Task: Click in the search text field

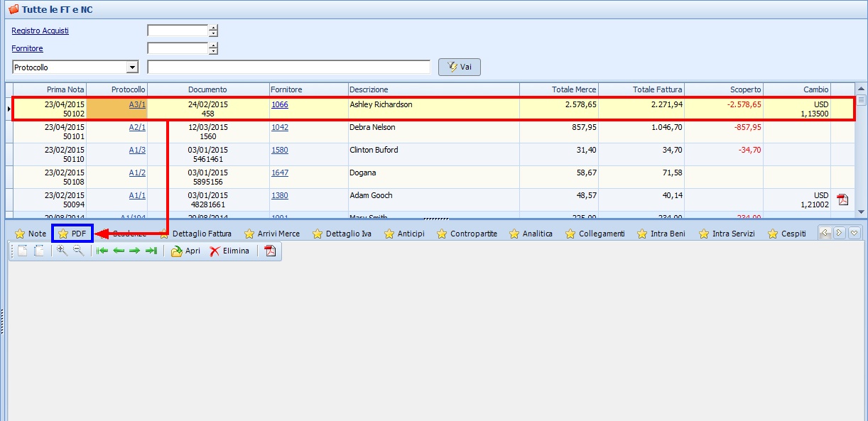Action: [288, 67]
